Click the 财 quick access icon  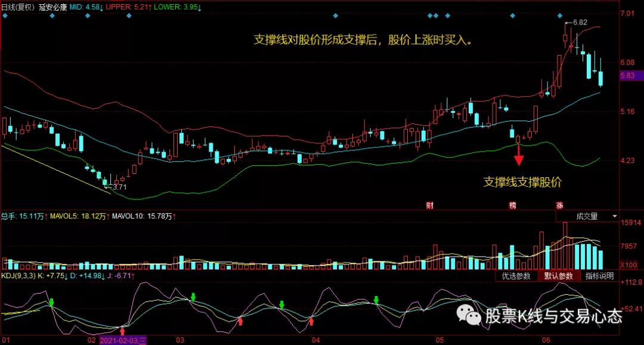[430, 205]
